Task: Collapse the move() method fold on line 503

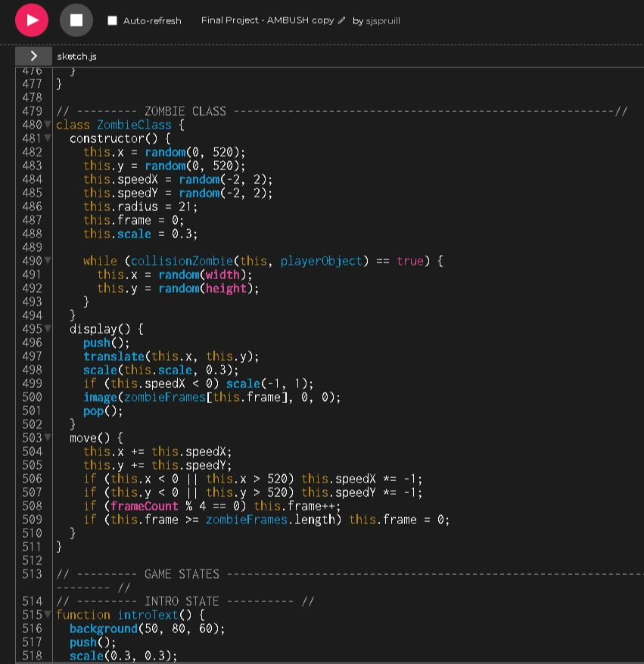Action: (x=47, y=438)
